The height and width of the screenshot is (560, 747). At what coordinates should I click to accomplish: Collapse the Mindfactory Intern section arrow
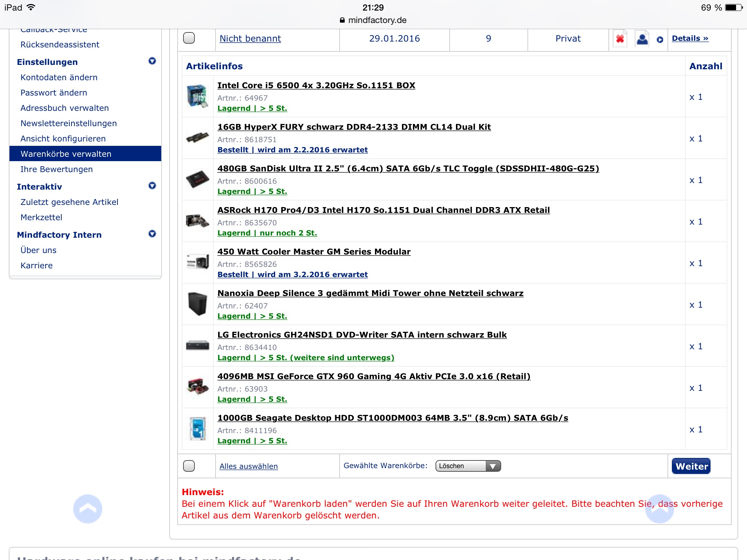(152, 234)
